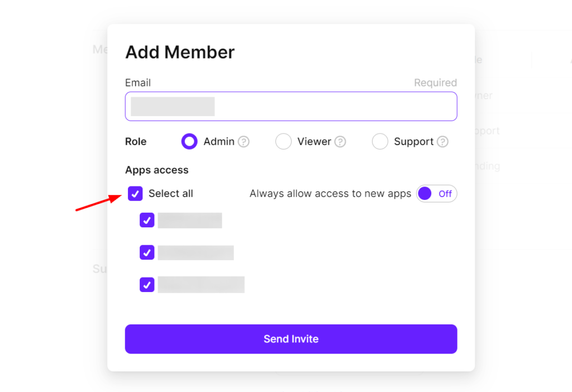Uncheck the Select all checkbox

point(135,194)
